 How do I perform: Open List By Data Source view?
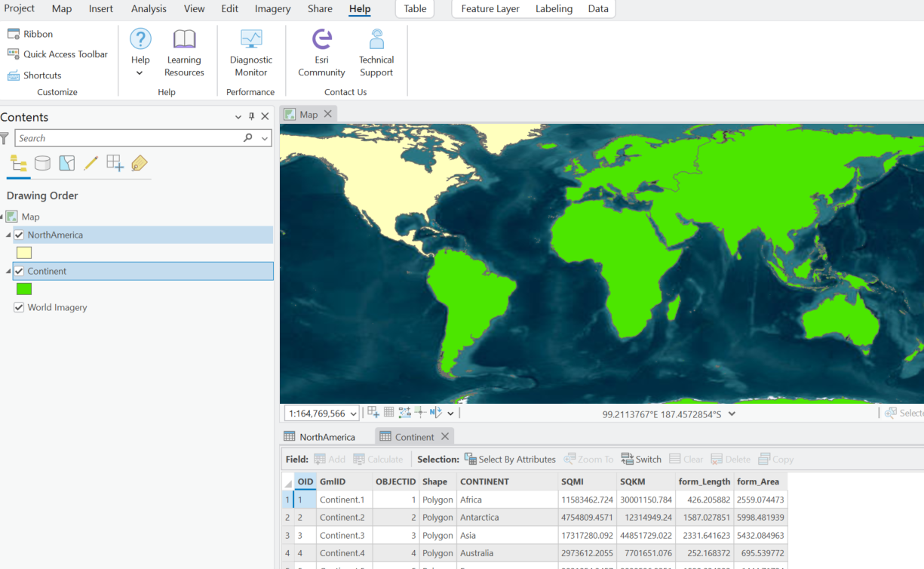coord(43,163)
